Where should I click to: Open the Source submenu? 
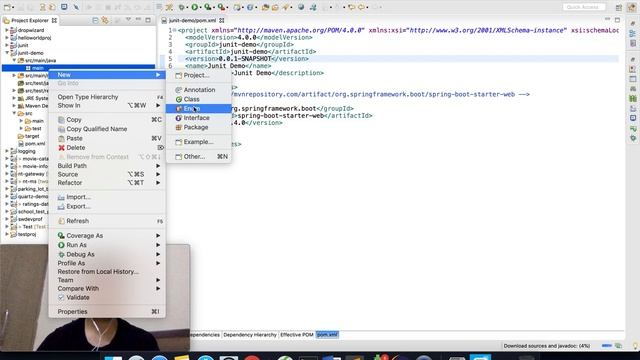(107, 174)
